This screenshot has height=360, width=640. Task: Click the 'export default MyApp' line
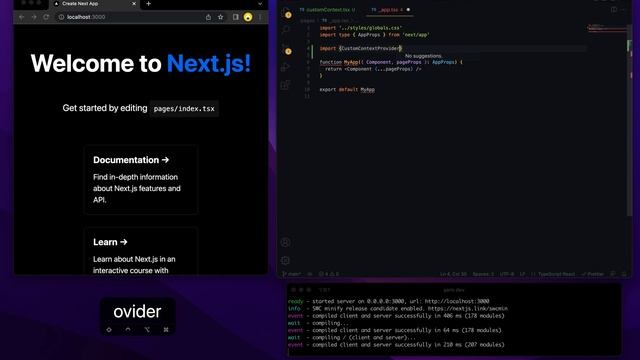[347, 89]
